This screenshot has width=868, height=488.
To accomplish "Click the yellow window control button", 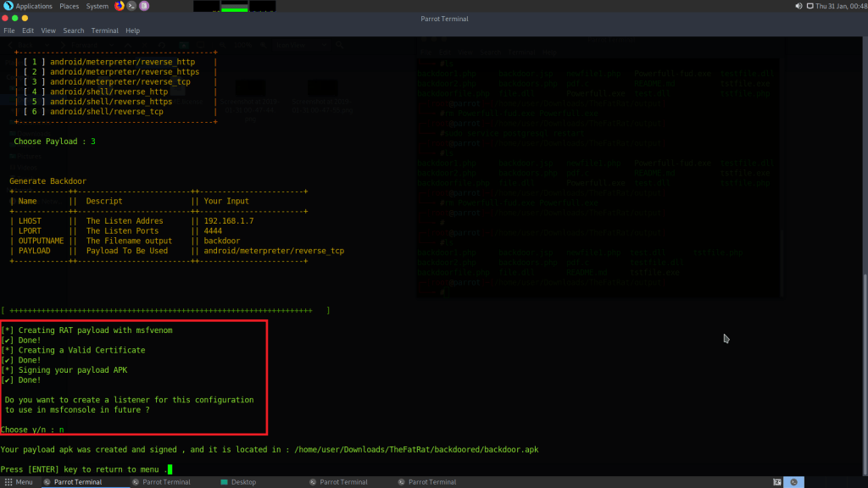I will (25, 19).
